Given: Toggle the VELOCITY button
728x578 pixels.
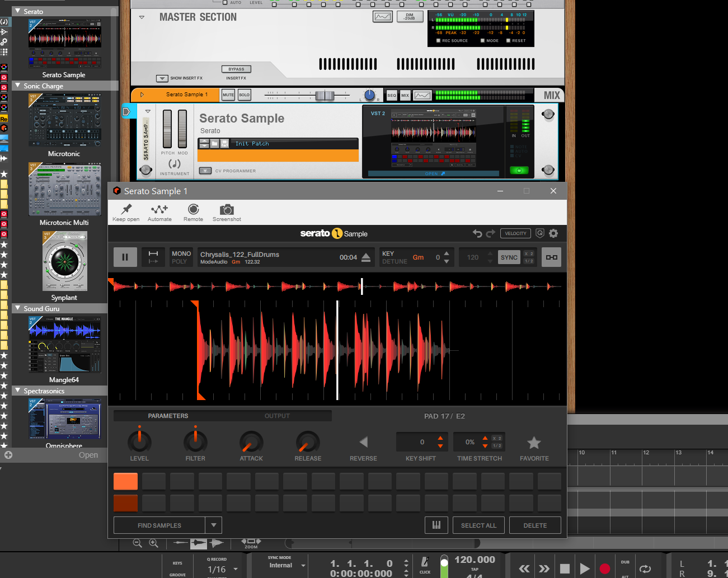Looking at the screenshot, I should (515, 233).
